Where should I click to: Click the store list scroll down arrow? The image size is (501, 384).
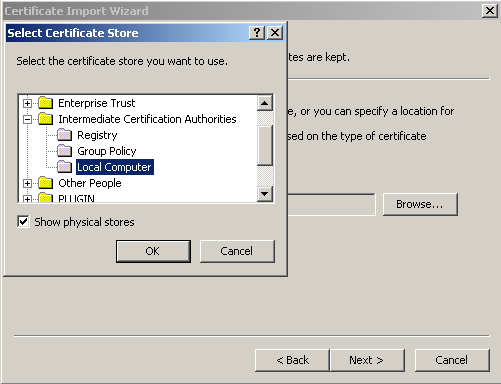point(265,194)
